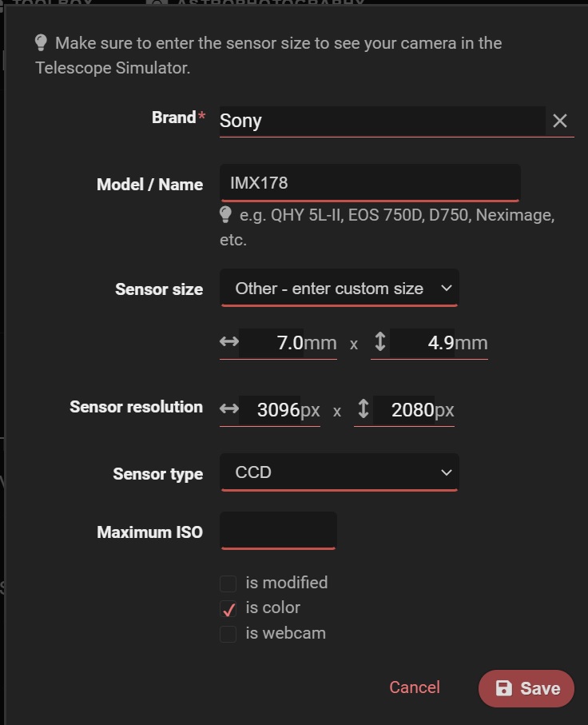Screen dimensions: 588x725
Task: Click the horizontal arrow icon for sensor width
Action: (x=229, y=343)
